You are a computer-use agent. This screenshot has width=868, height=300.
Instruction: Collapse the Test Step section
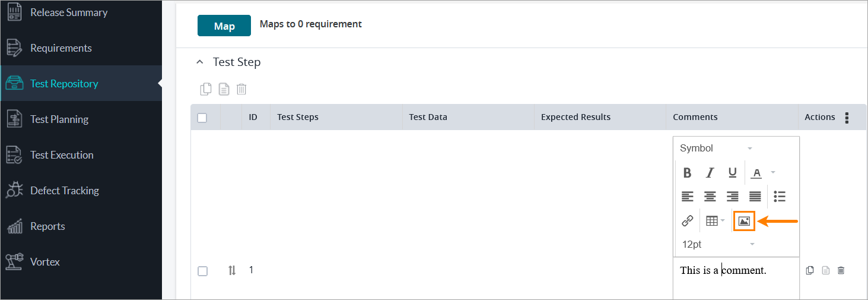(x=200, y=62)
